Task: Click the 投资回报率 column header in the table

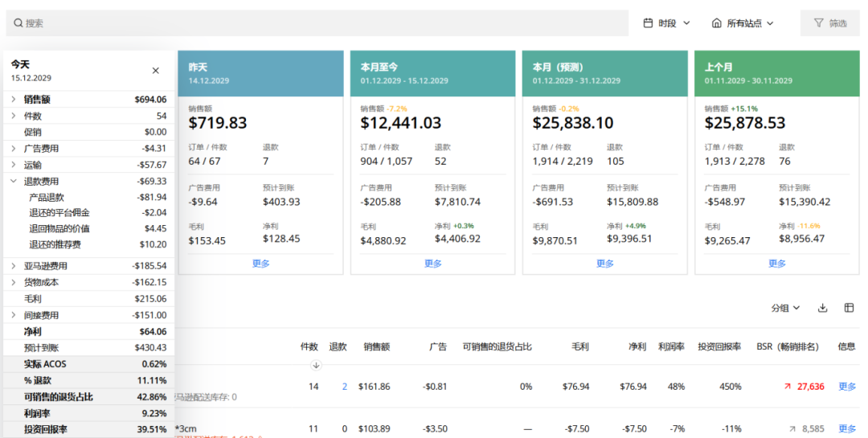Action: [719, 346]
